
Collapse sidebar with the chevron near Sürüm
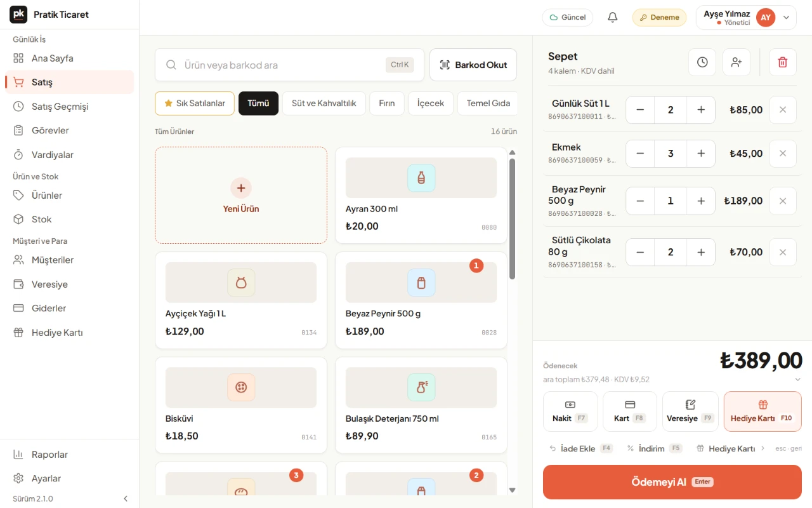tap(126, 498)
